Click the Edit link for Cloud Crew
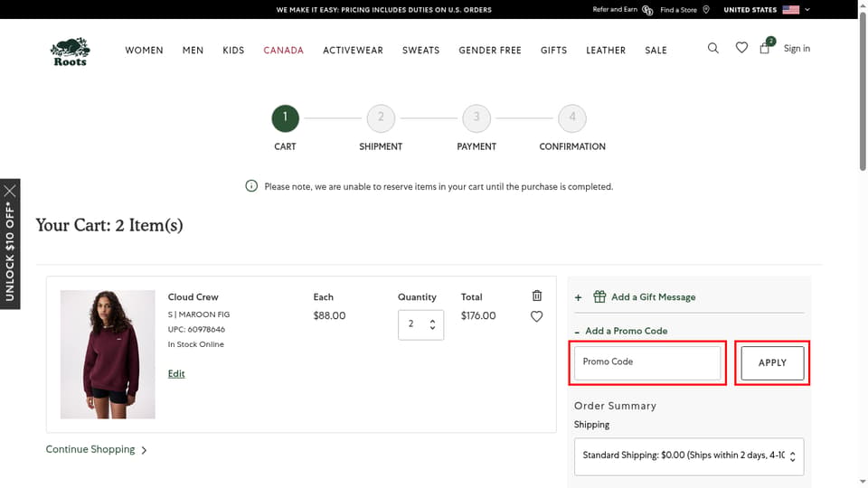This screenshot has height=488, width=868. coord(176,374)
